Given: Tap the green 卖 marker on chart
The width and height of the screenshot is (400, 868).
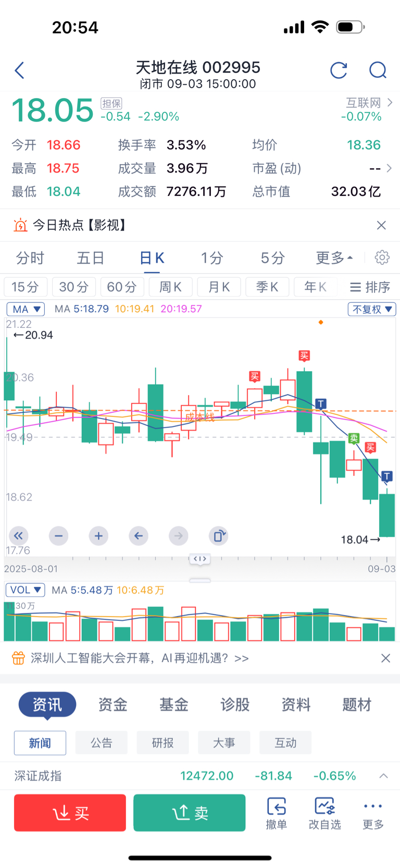Looking at the screenshot, I should 354,438.
